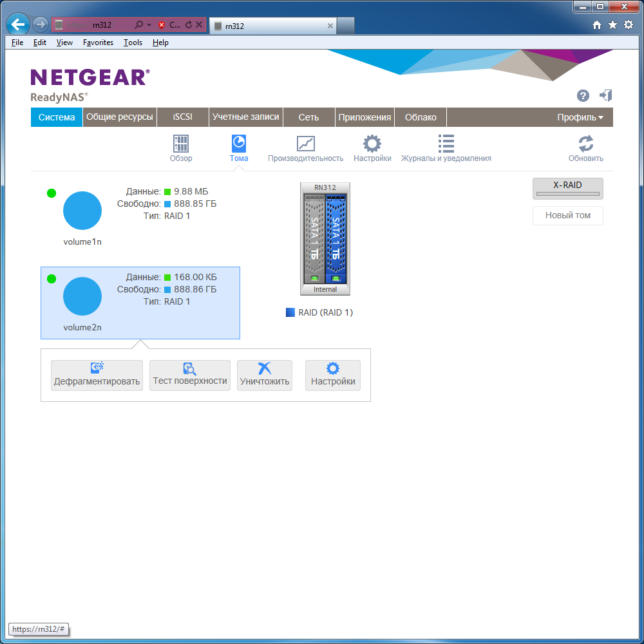Open Журналы и уведомления list icon
Viewport: 644px width, 644px height.
click(x=446, y=144)
